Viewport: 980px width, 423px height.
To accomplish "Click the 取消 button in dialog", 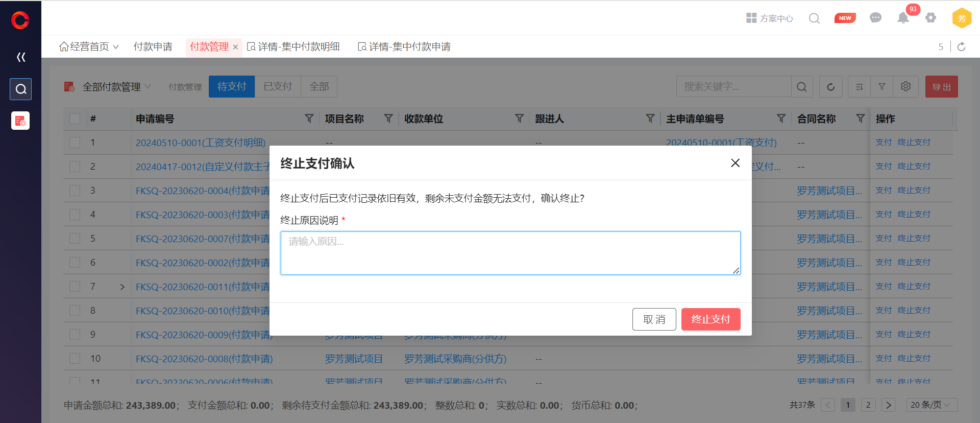I will click(x=654, y=319).
